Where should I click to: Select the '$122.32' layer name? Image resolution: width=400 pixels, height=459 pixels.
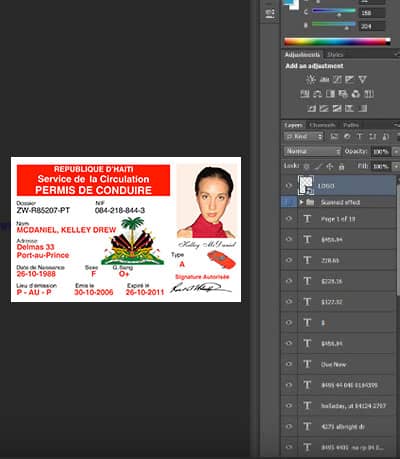point(332,302)
